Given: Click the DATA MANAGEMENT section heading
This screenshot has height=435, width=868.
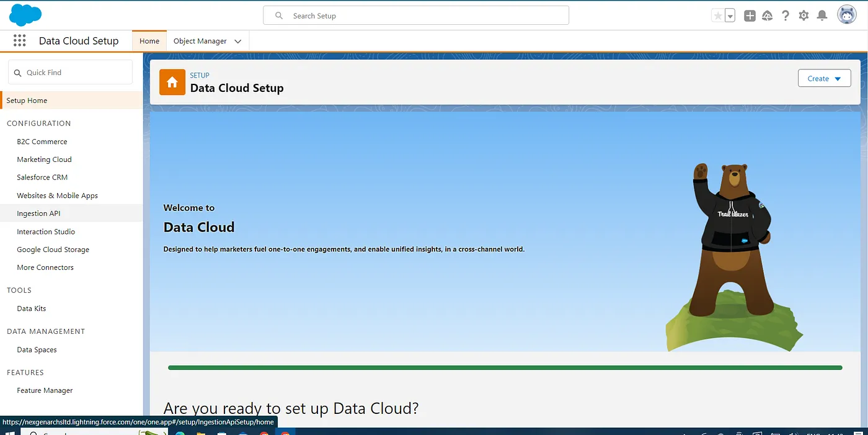Looking at the screenshot, I should pyautogui.click(x=46, y=331).
